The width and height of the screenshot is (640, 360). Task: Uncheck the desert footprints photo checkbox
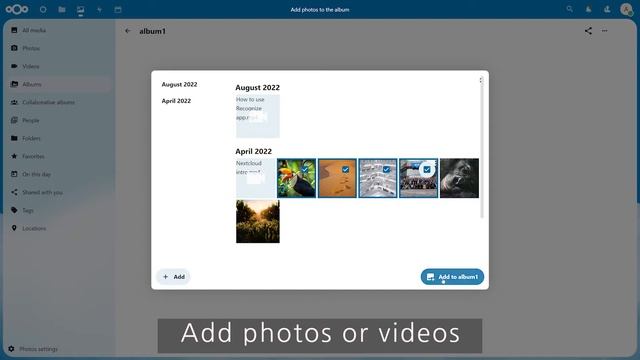pyautogui.click(x=345, y=169)
